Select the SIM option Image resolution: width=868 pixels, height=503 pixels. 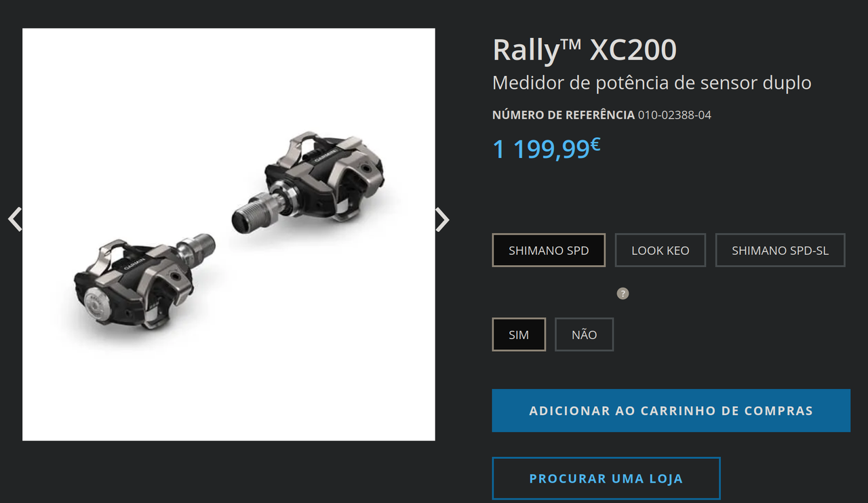click(519, 335)
